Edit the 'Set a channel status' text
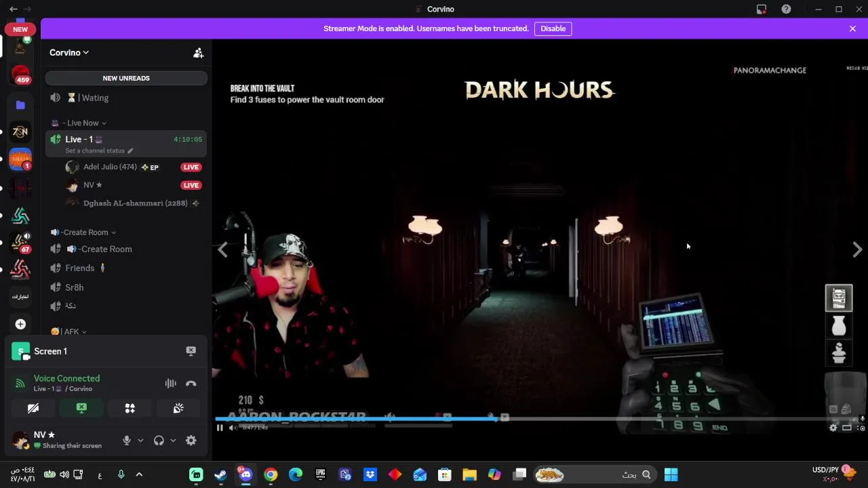 coord(99,150)
